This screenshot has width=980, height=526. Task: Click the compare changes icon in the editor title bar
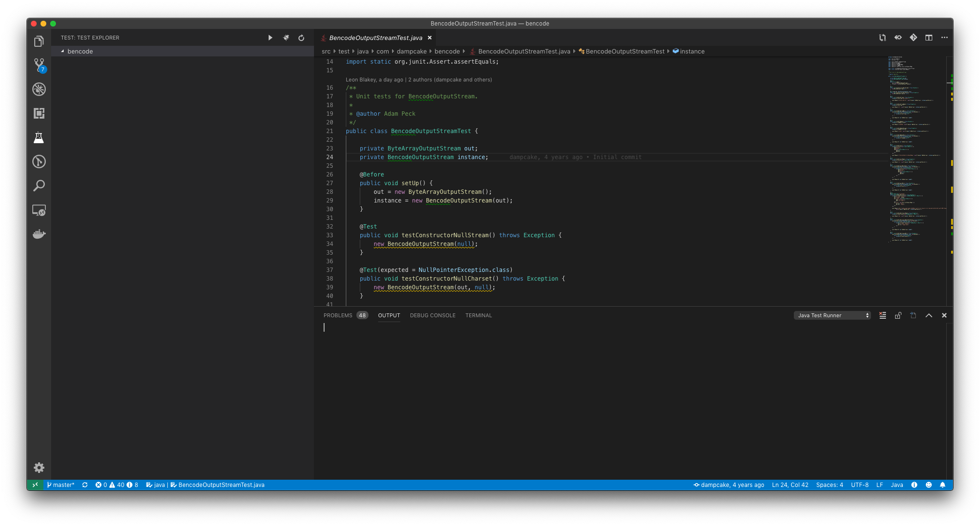(883, 38)
